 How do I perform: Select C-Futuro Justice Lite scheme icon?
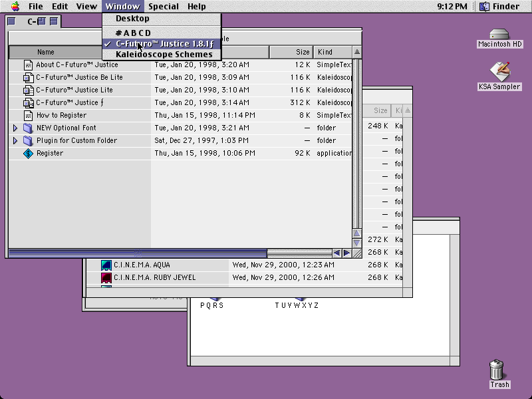(28, 90)
